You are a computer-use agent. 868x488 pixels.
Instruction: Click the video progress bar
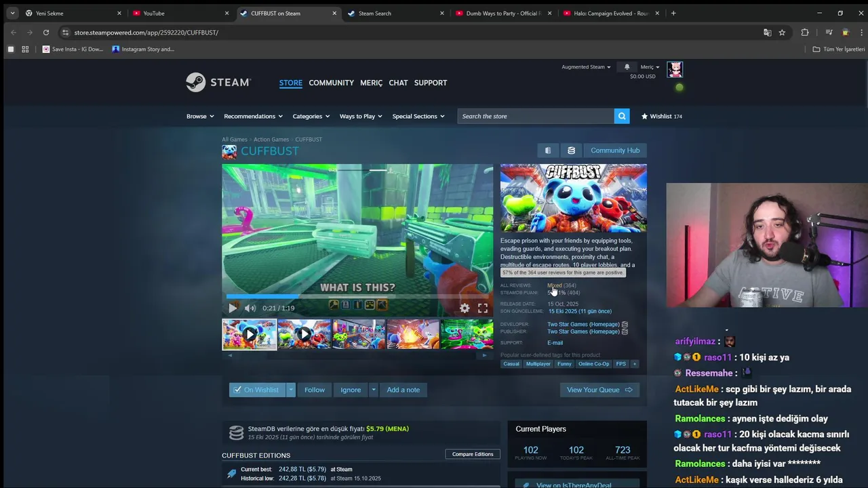pyautogui.click(x=357, y=296)
